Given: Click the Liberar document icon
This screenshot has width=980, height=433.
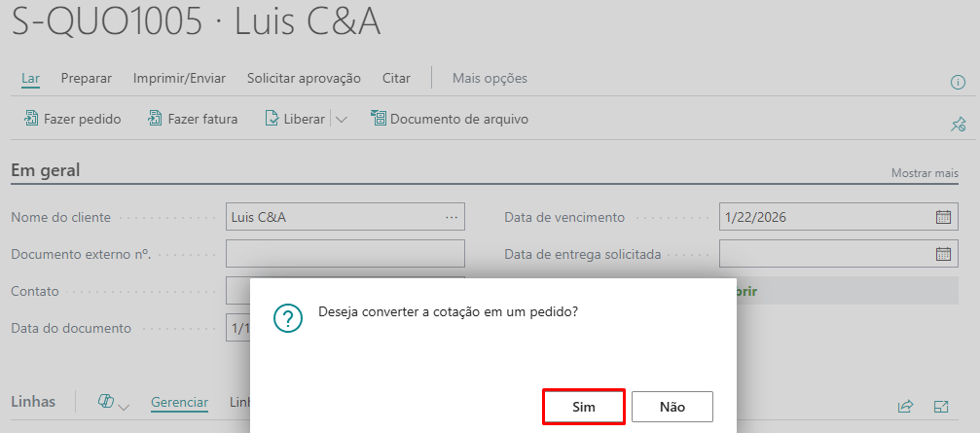Looking at the screenshot, I should click(x=272, y=120).
